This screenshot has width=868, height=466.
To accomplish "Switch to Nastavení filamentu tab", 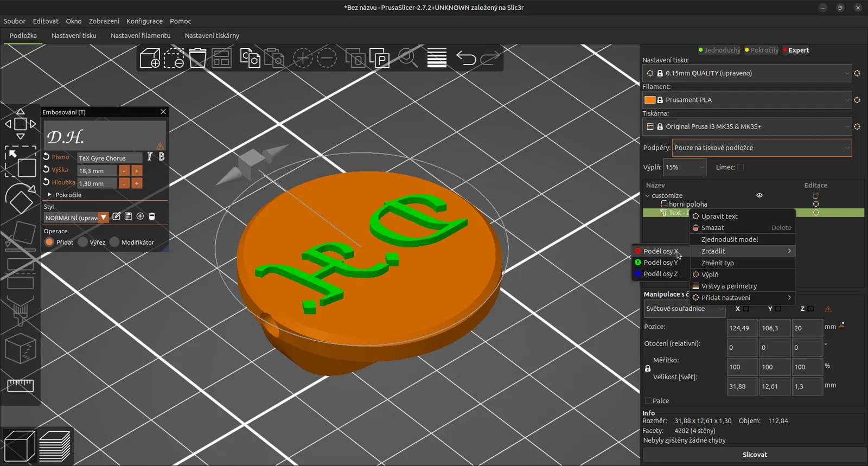I will point(141,36).
